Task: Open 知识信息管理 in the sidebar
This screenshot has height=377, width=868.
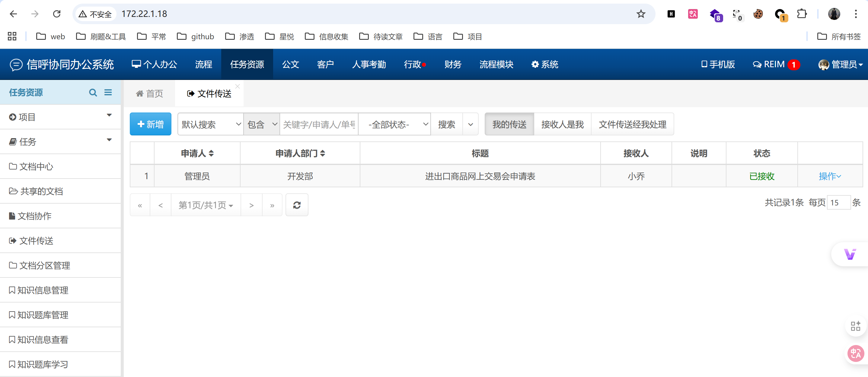Action: 61,290
